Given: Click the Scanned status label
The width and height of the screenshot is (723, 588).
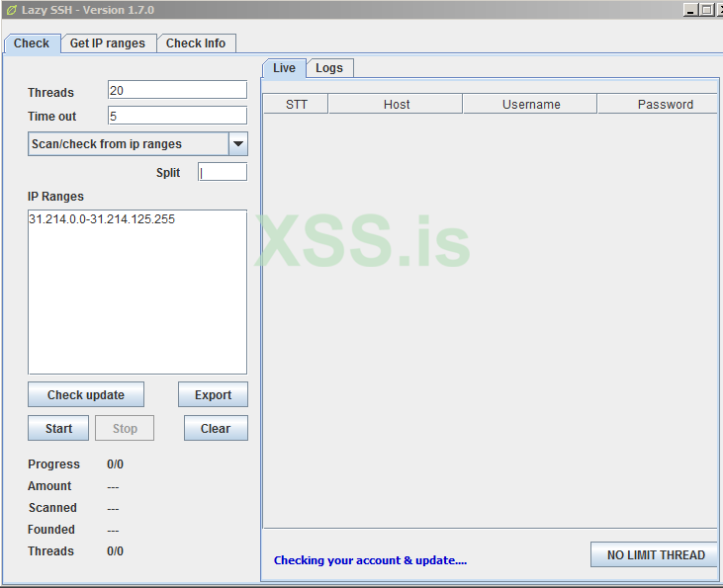Looking at the screenshot, I should tap(52, 507).
